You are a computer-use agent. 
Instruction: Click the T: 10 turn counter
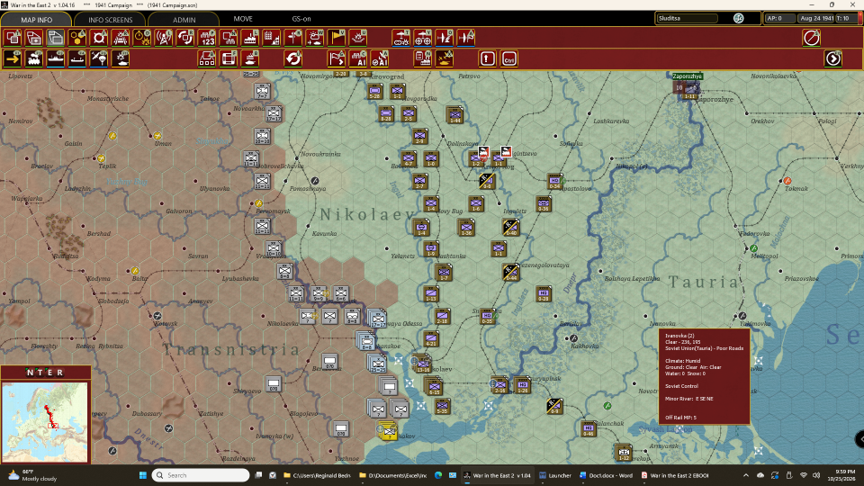[843, 18]
